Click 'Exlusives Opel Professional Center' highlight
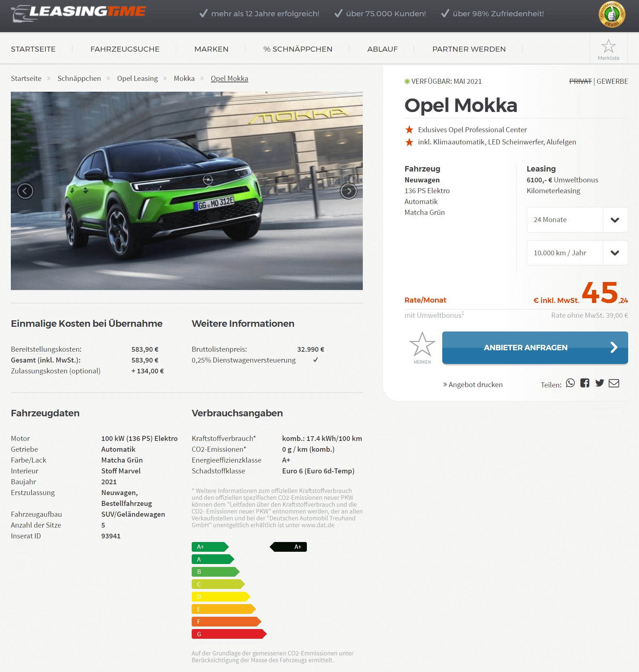The width and height of the screenshot is (639, 672). coord(472,130)
